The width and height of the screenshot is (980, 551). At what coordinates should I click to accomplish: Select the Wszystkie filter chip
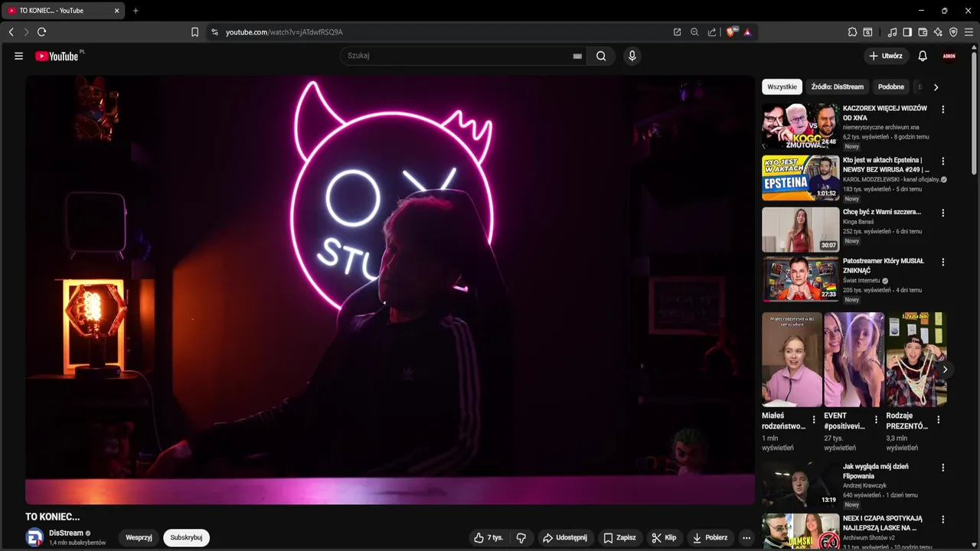(782, 86)
